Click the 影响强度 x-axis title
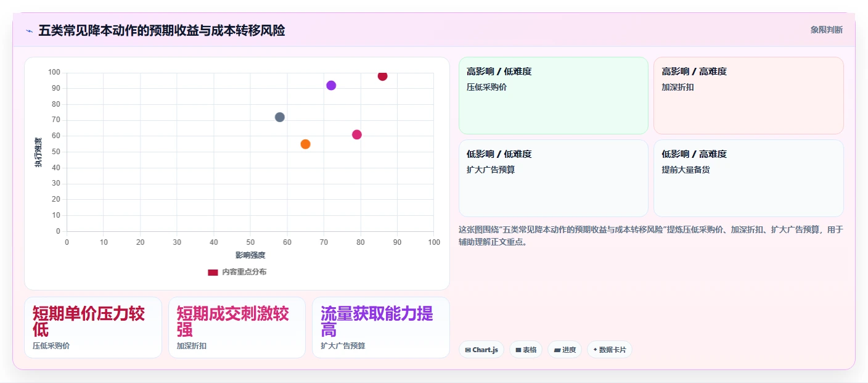 250,255
